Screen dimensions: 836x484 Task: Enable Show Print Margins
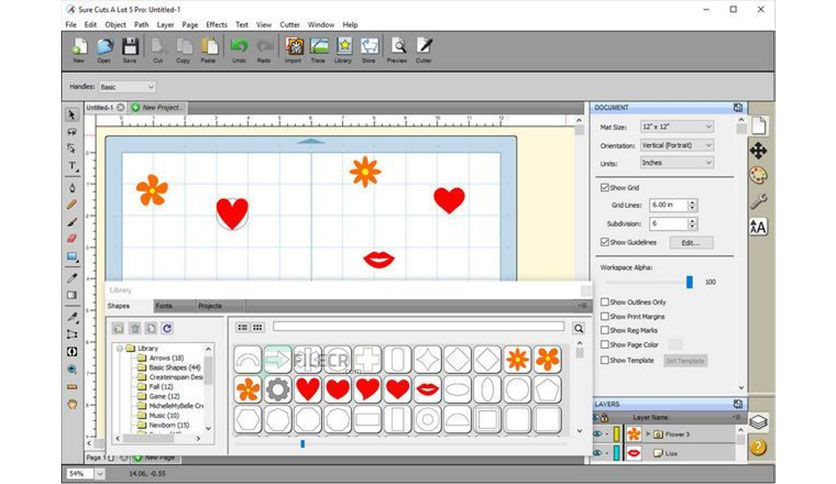tap(605, 316)
